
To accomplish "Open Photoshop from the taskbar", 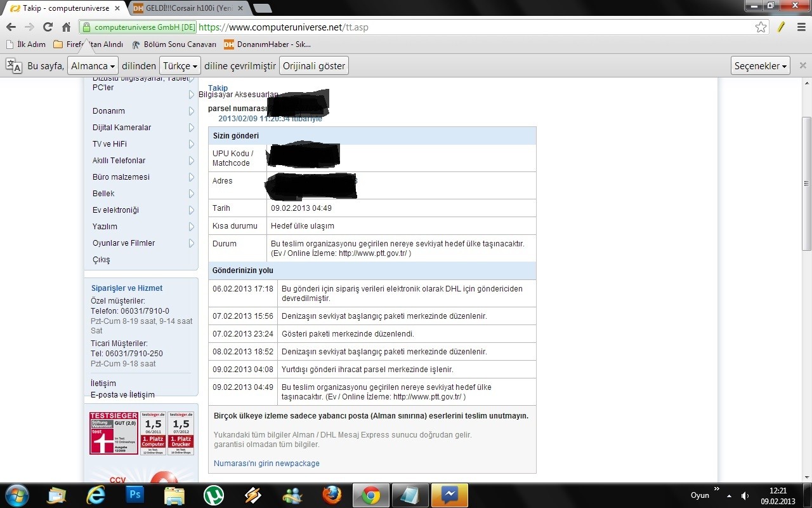I will pyautogui.click(x=135, y=495).
